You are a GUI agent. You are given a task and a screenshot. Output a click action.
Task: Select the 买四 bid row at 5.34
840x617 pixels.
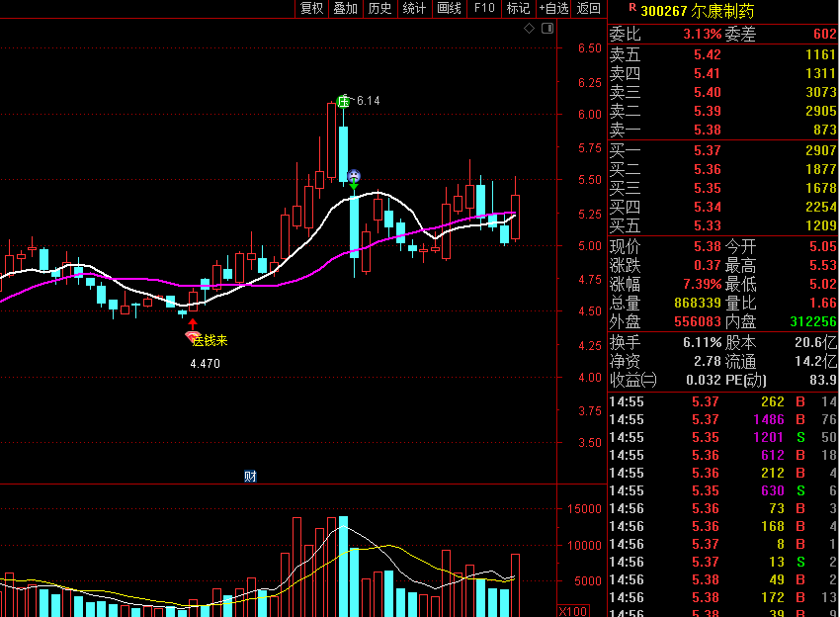click(722, 207)
